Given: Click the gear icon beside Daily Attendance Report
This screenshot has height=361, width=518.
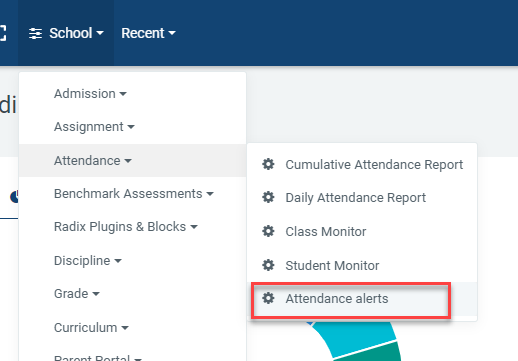Looking at the screenshot, I should pos(268,197).
